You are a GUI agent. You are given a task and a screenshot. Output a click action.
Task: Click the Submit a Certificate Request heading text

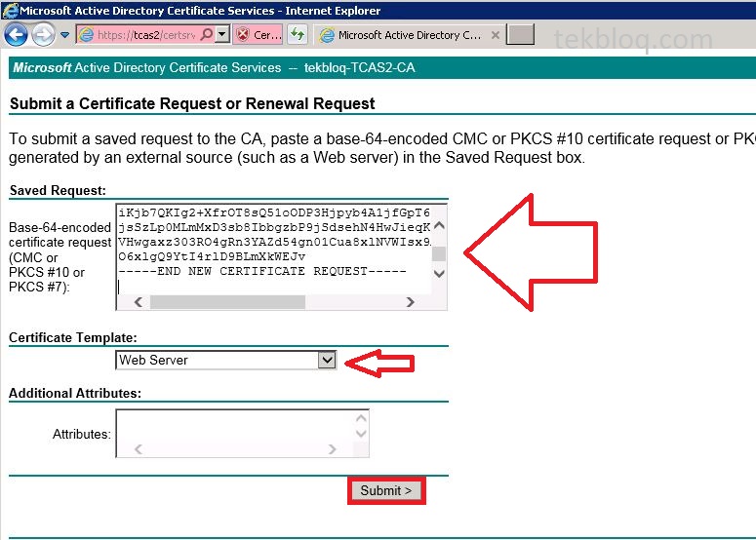(192, 103)
